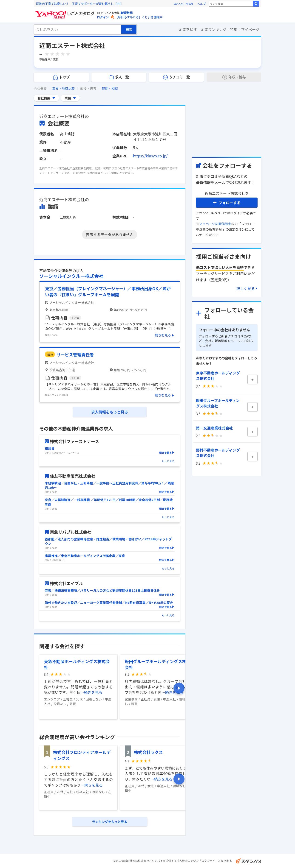Open 企業を探す in header menu
Viewport: 295px width, 868px height.
coord(188,30)
